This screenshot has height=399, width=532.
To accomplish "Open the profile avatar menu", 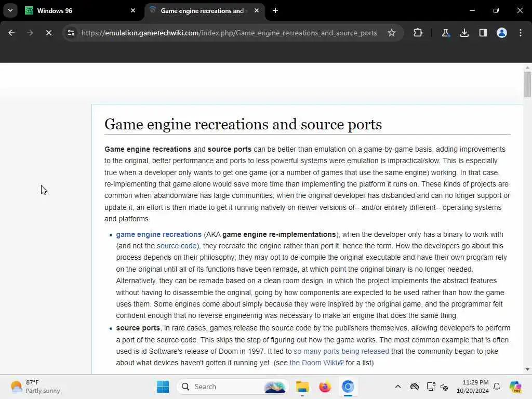I will (x=501, y=33).
